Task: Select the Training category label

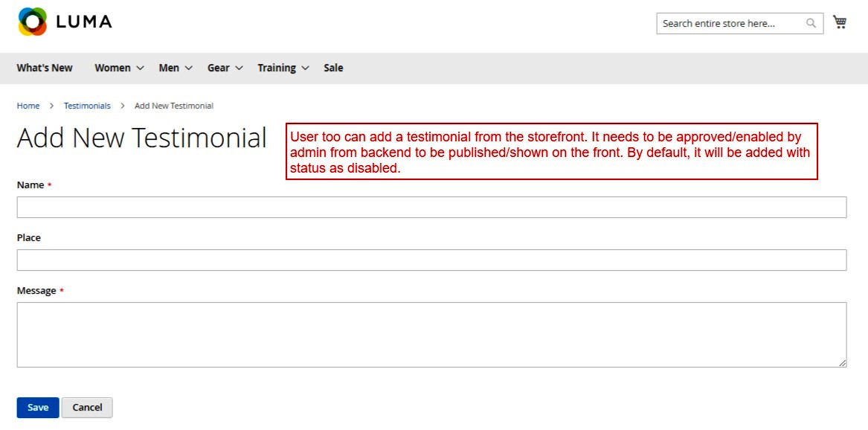Action: coord(277,68)
